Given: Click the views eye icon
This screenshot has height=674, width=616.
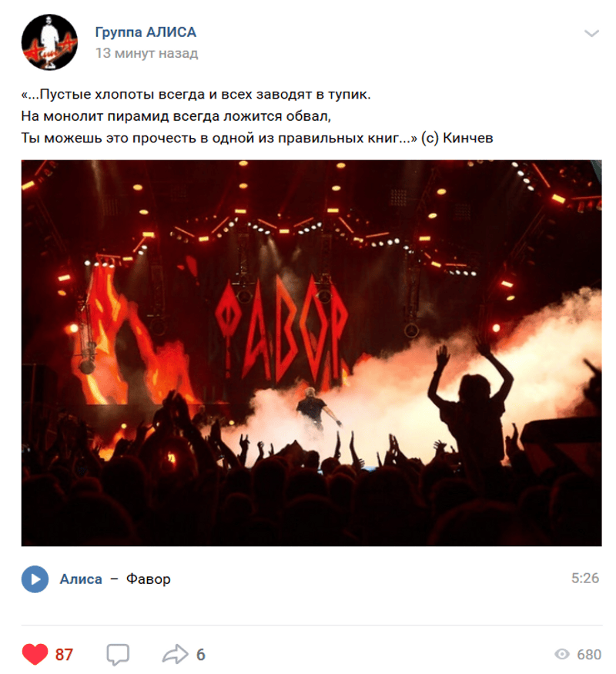Looking at the screenshot, I should [562, 655].
